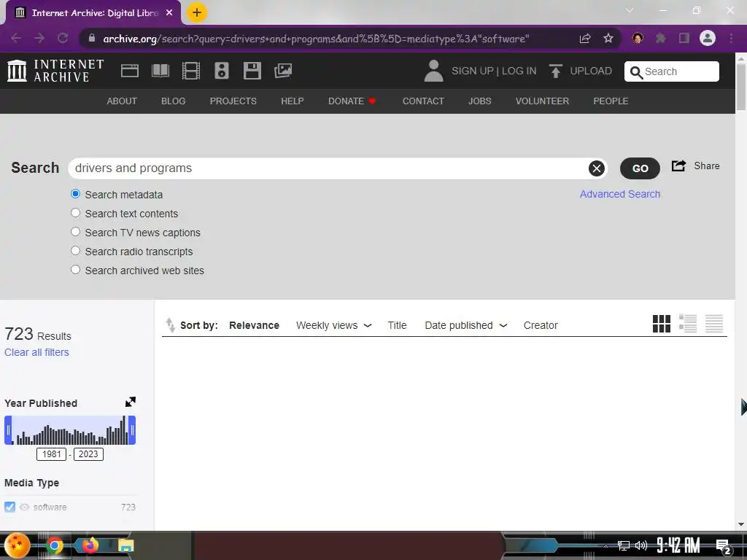The height and width of the screenshot is (560, 747).
Task: Open the PEOPLE menu item
Action: point(611,101)
